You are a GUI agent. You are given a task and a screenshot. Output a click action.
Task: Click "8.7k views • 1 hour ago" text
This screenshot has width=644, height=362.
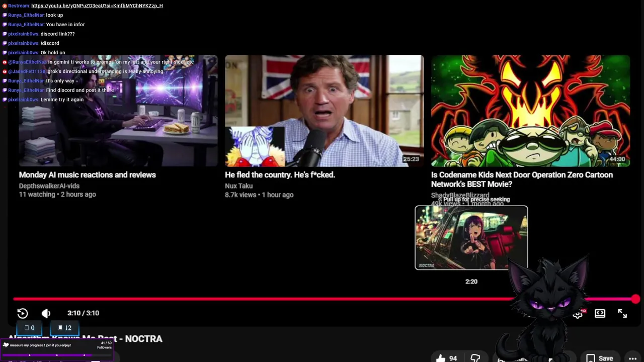(259, 195)
